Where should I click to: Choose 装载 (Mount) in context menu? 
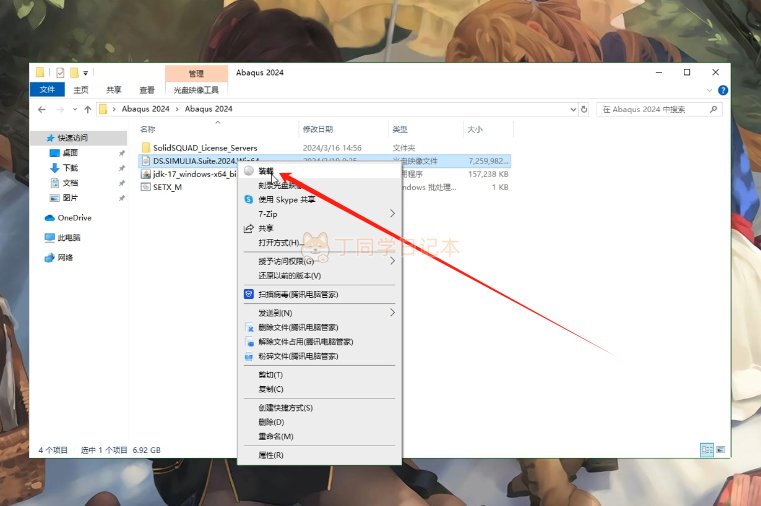(x=266, y=171)
